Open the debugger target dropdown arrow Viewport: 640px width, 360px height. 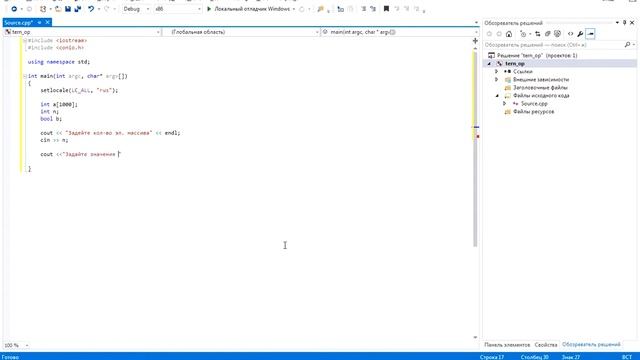coord(294,9)
